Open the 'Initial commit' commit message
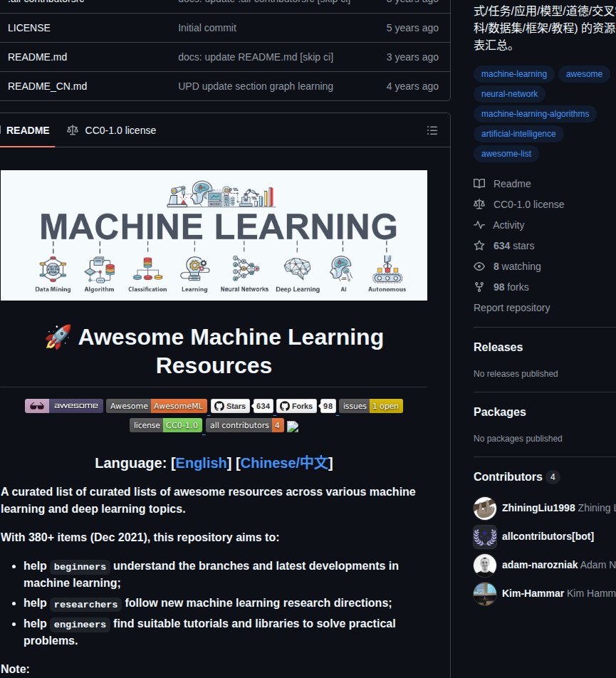 point(207,28)
